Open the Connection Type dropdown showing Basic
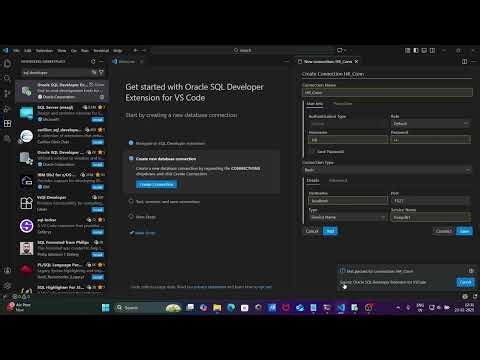Image resolution: width=480 pixels, height=360 pixels. (x=387, y=170)
